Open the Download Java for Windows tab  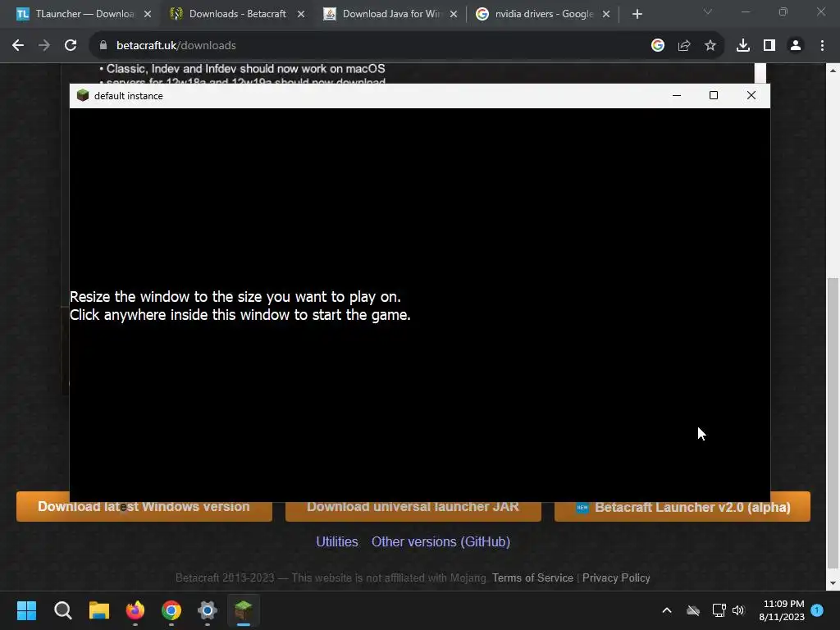coord(389,14)
